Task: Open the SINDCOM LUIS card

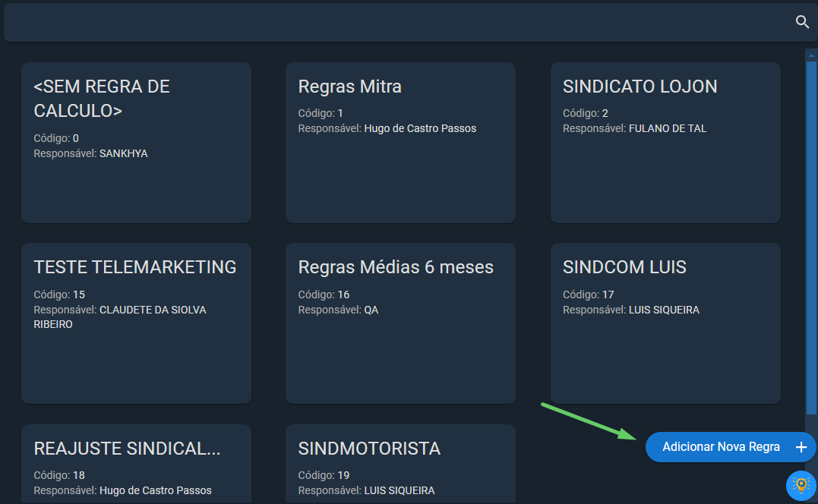Action: pos(665,323)
